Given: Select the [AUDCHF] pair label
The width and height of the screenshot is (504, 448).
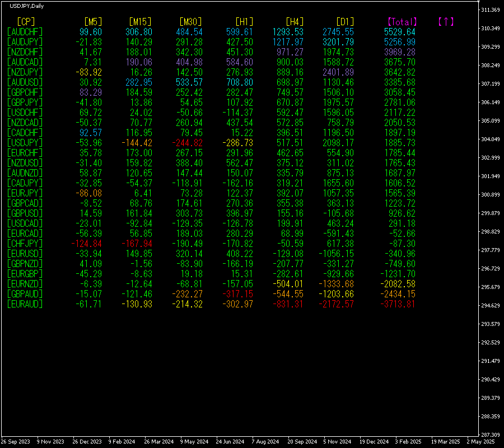Looking at the screenshot, I should [25, 32].
